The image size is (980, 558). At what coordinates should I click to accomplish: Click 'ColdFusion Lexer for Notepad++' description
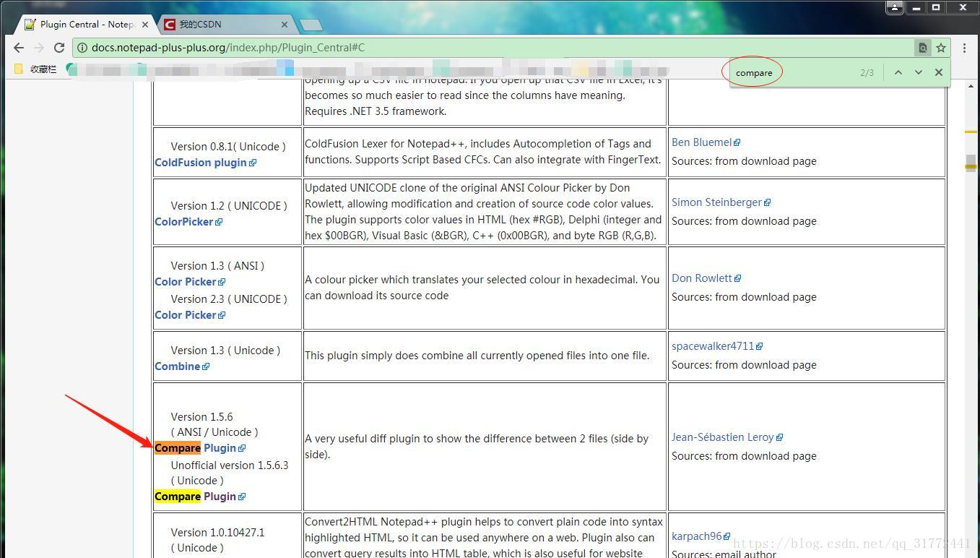[x=483, y=152]
